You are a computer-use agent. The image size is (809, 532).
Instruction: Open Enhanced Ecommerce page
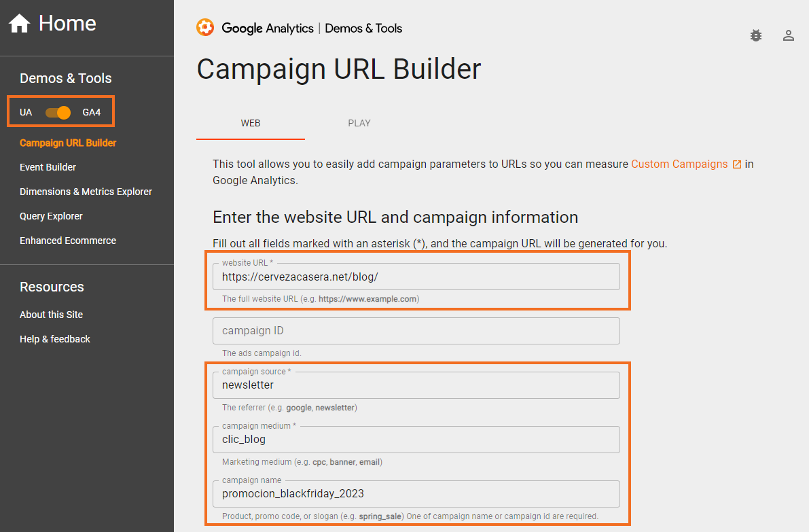point(68,241)
